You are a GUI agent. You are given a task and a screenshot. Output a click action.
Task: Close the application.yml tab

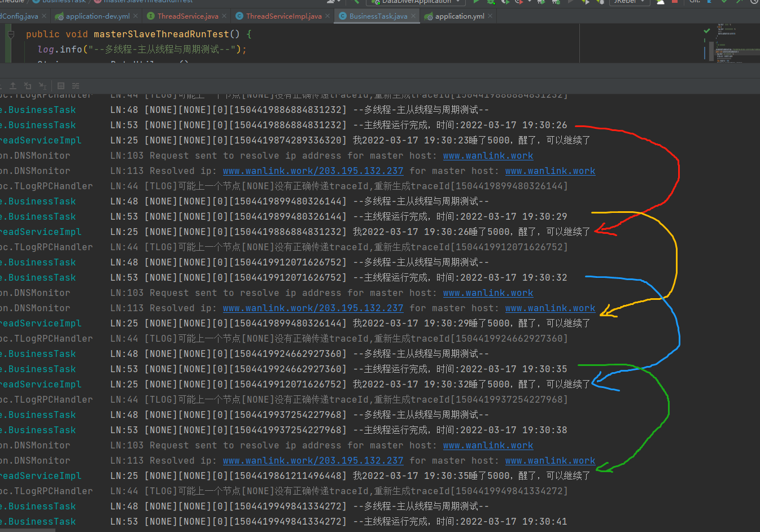pos(490,16)
